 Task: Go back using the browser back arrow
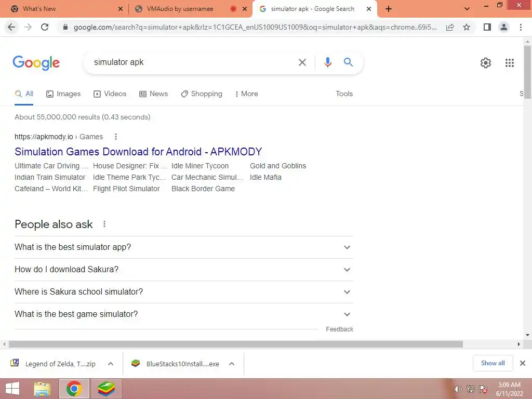tap(11, 27)
